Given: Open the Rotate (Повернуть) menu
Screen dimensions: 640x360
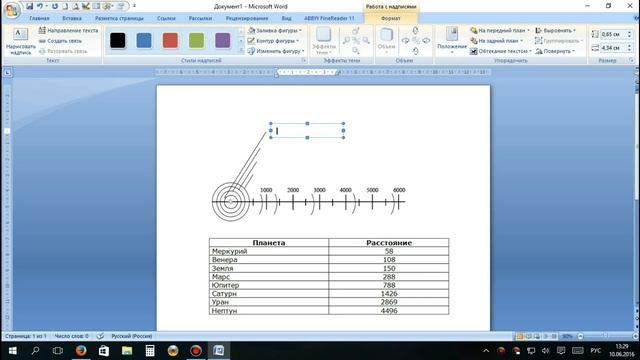Looking at the screenshot, I should click(555, 51).
